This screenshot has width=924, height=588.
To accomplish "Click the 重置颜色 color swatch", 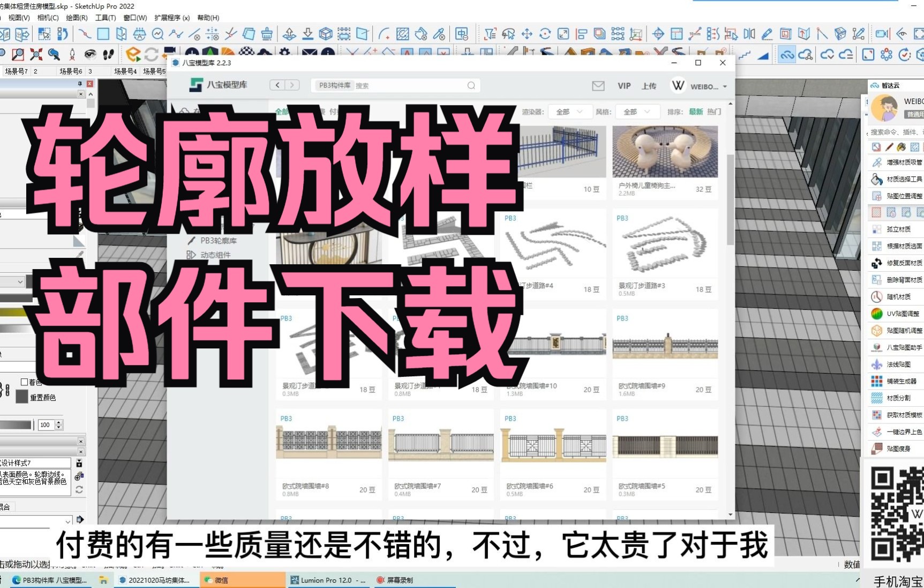I will pyautogui.click(x=21, y=397).
